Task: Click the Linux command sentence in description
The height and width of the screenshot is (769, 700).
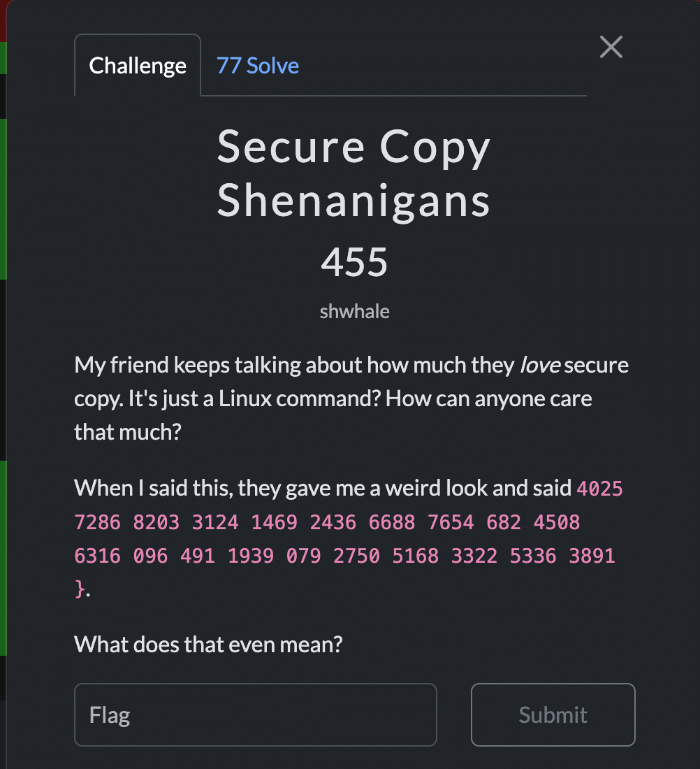Action: coord(254,398)
